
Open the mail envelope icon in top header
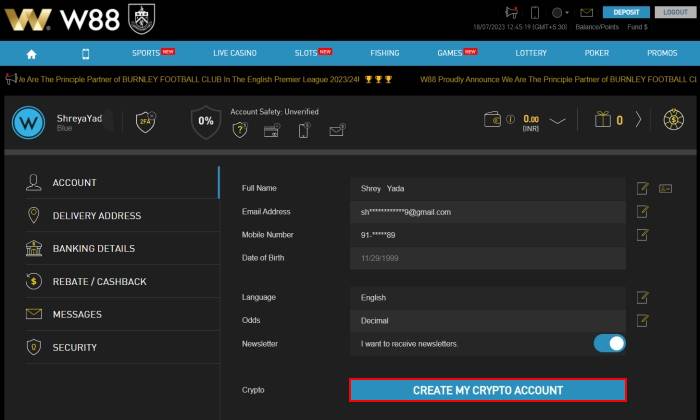pyautogui.click(x=586, y=13)
